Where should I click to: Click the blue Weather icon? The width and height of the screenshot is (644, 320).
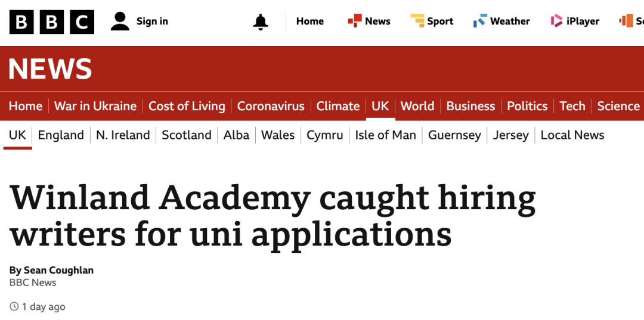pyautogui.click(x=480, y=20)
